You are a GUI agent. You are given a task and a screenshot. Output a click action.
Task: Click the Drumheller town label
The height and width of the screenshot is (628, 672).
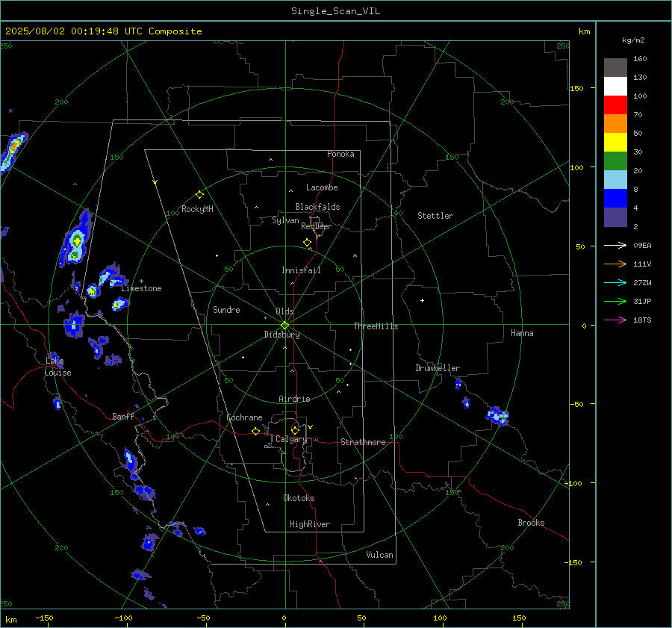438,368
